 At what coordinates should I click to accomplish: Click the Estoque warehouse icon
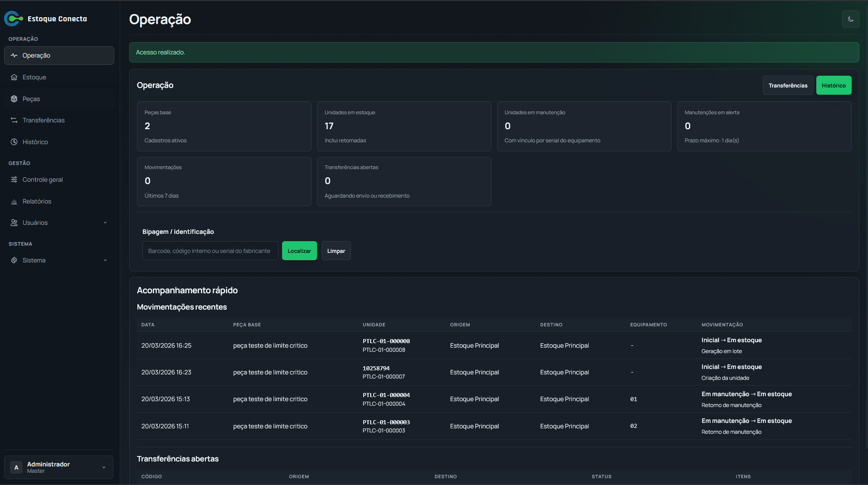coord(14,77)
